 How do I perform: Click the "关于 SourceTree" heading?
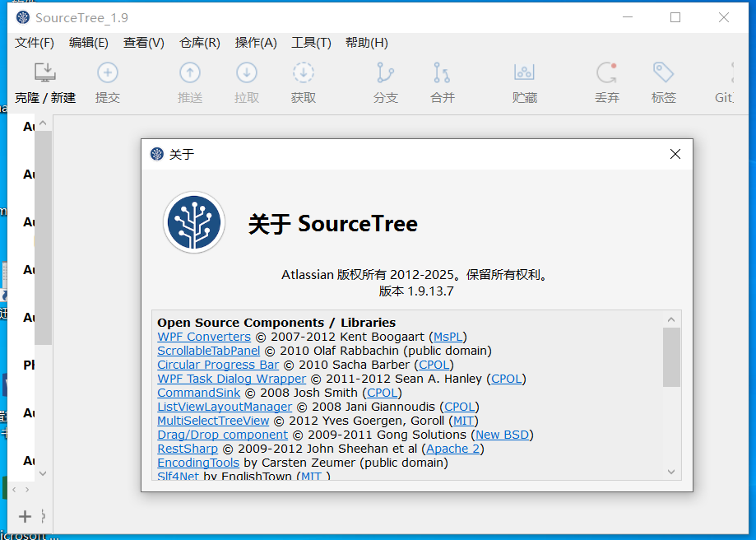(x=333, y=224)
